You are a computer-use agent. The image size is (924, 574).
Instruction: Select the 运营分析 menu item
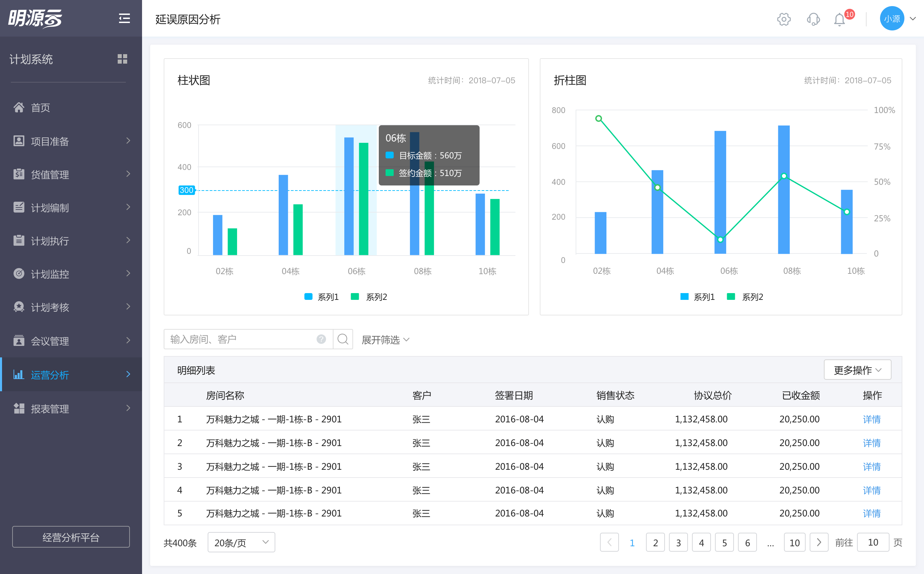coord(71,374)
